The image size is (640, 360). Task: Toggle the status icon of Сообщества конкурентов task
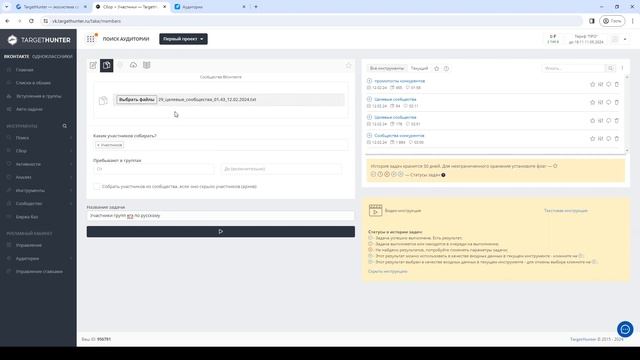click(369, 135)
